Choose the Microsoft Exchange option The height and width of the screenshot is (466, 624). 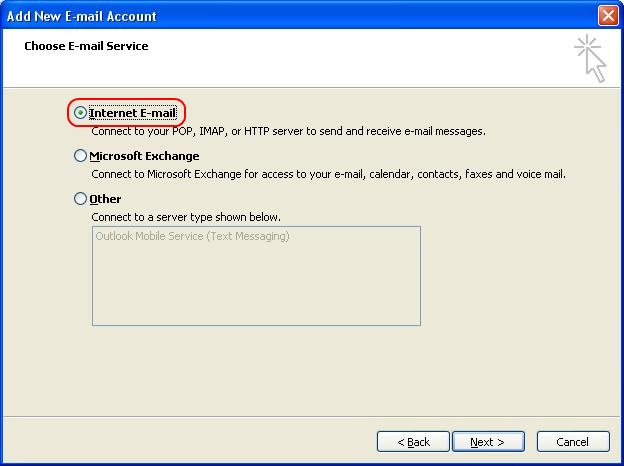click(80, 156)
